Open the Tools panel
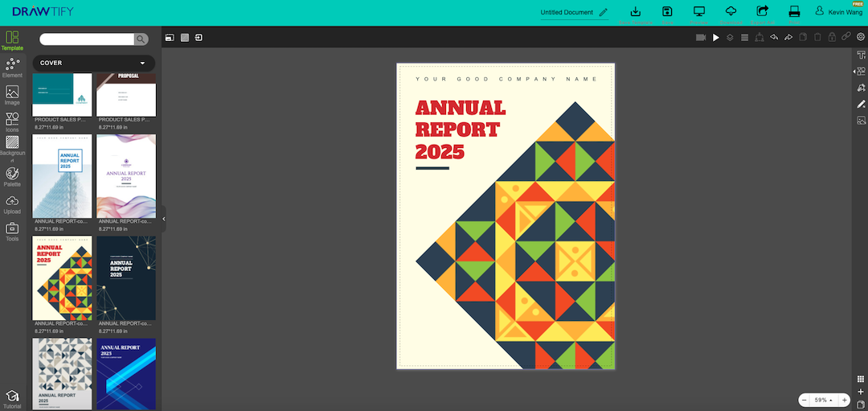The image size is (868, 411). [12, 232]
